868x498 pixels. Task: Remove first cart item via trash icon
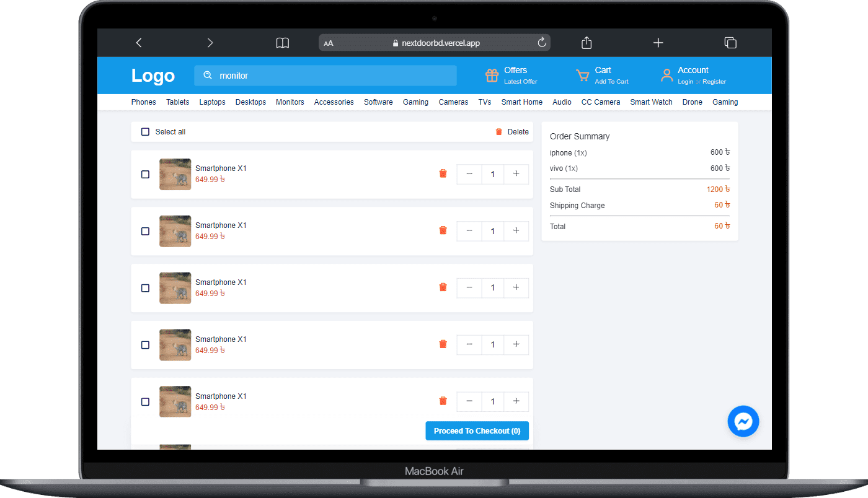tap(443, 173)
